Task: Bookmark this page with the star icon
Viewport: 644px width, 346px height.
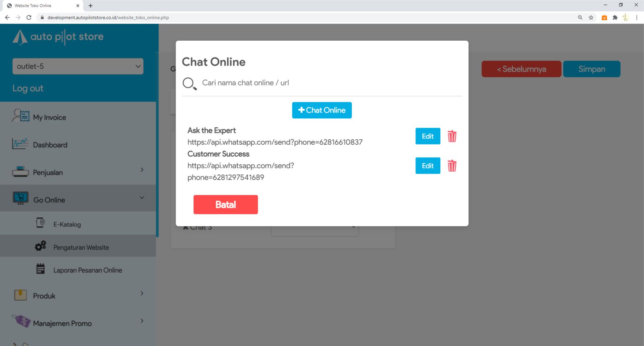Action: tap(591, 17)
